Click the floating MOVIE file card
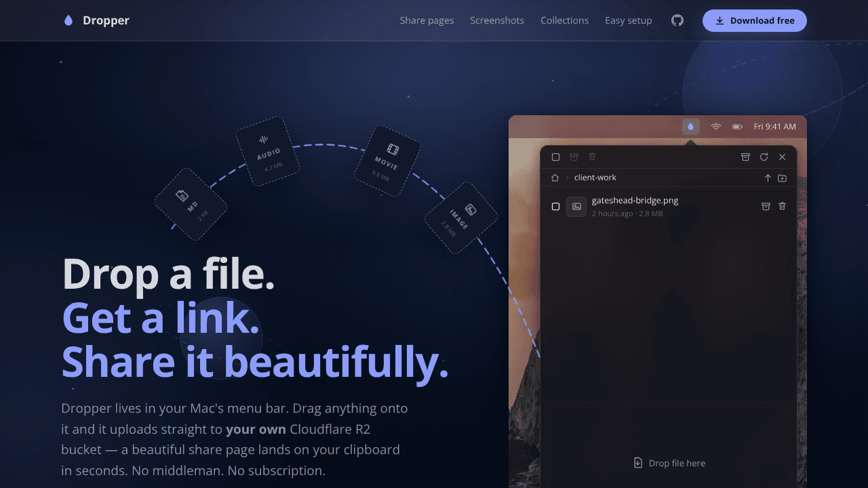 click(x=387, y=161)
